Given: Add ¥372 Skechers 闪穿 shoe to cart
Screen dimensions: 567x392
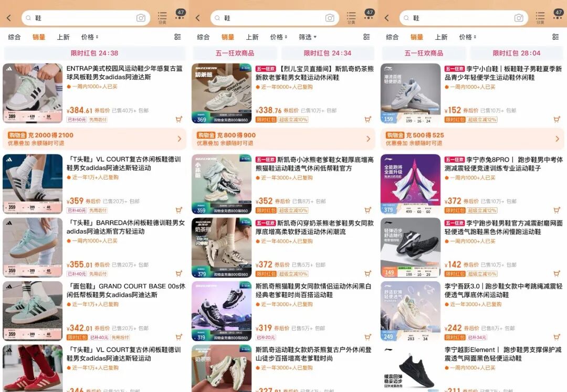Looking at the screenshot, I should pyautogui.click(x=368, y=273).
